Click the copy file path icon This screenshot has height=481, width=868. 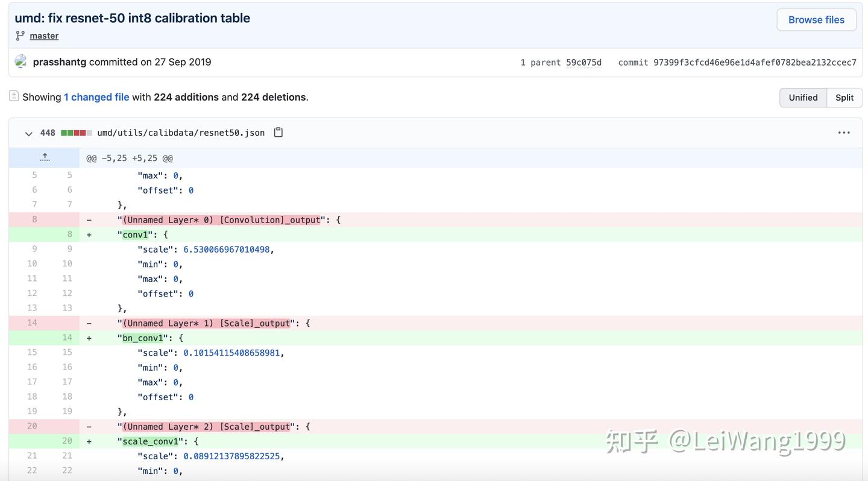tap(278, 133)
